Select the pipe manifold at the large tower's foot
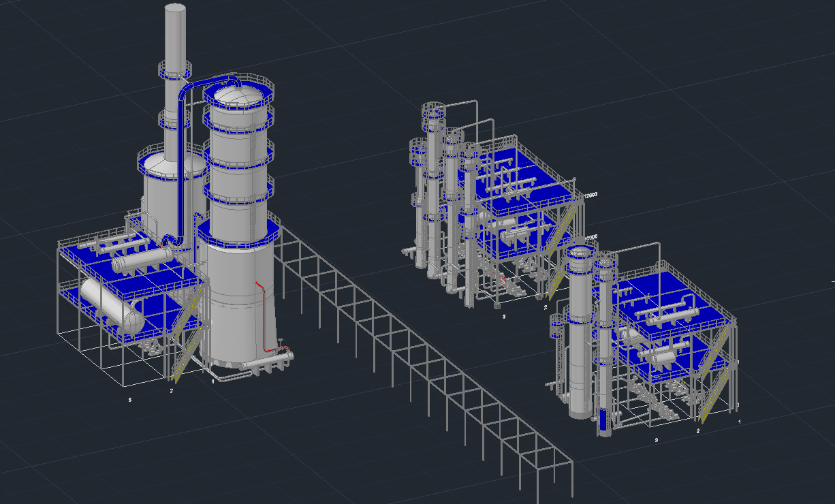 tap(266, 361)
